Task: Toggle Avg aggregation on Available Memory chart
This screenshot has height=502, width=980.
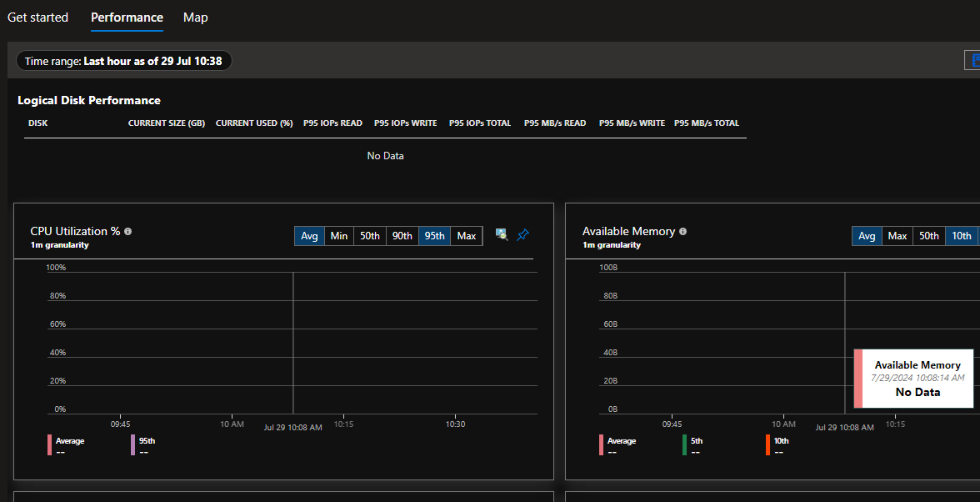Action: pyautogui.click(x=867, y=236)
